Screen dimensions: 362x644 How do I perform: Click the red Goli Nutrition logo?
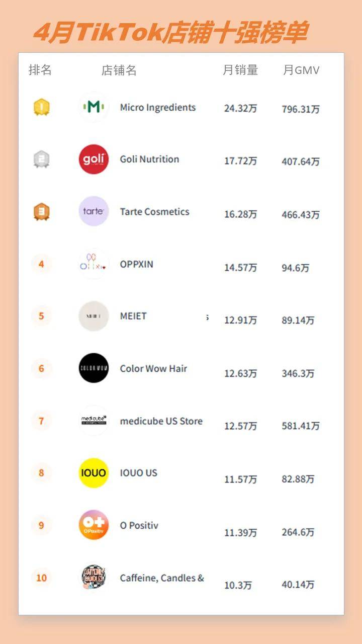coord(94,159)
